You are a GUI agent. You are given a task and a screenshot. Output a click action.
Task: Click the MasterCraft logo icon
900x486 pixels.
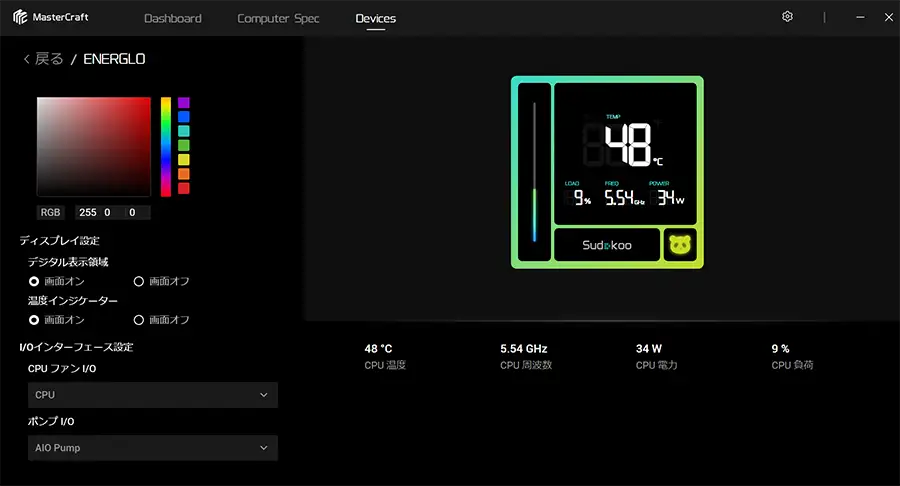click(20, 17)
